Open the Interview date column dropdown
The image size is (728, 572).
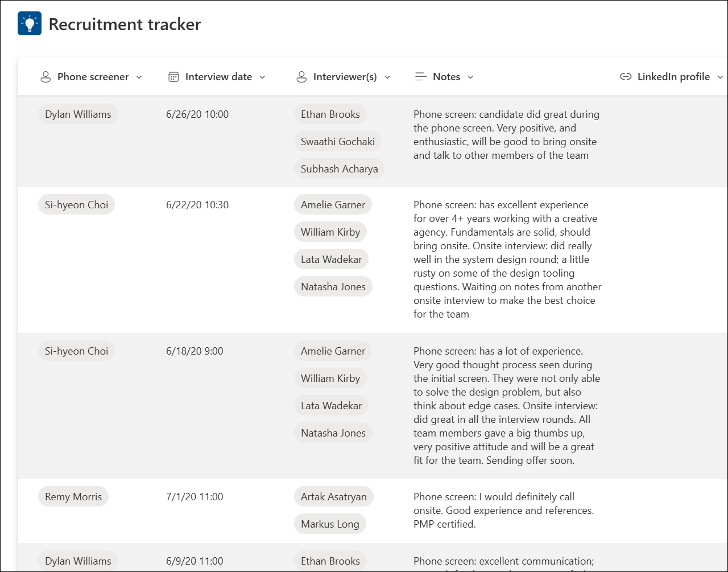[x=262, y=77]
